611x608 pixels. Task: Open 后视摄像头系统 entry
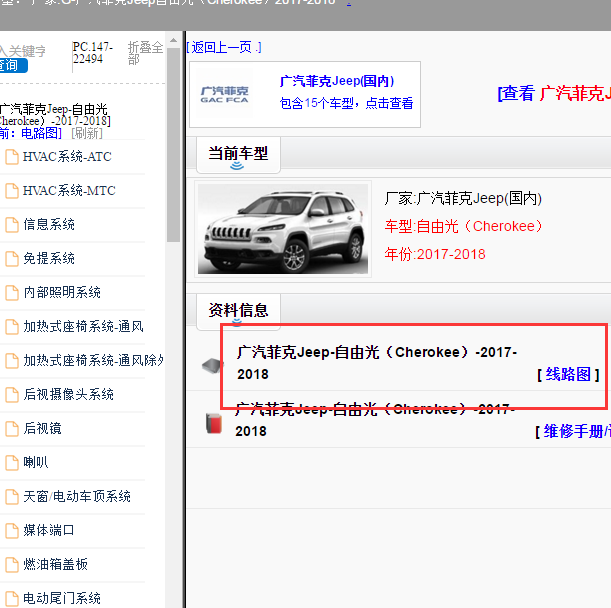pyautogui.click(x=69, y=394)
